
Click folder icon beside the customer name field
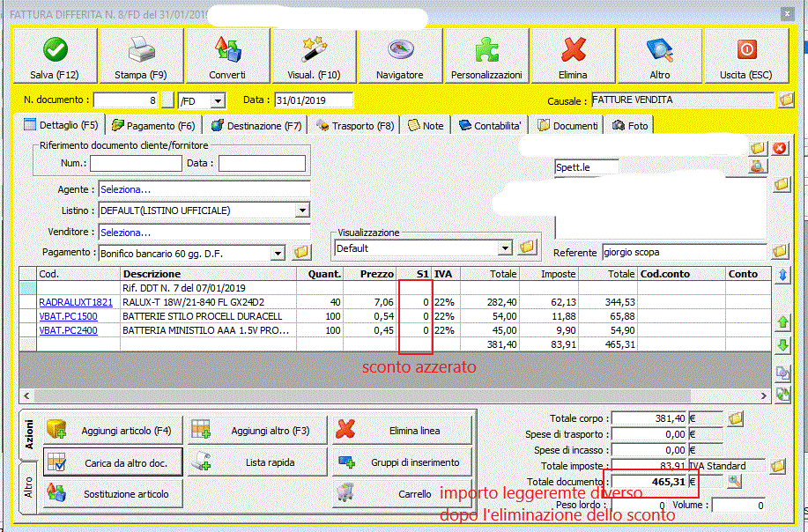point(758,149)
